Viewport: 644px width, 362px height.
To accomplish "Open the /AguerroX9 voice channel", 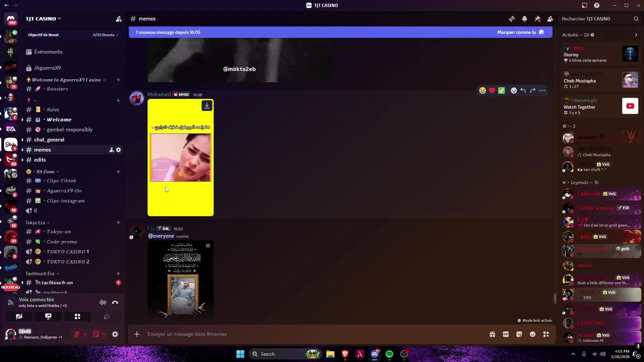I will pyautogui.click(x=73, y=68).
